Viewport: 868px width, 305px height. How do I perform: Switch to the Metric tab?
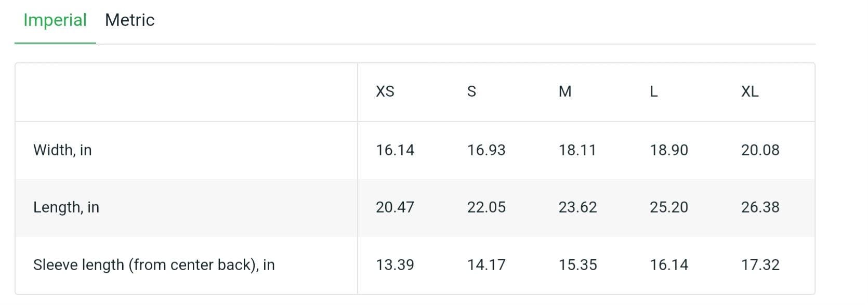point(130,20)
